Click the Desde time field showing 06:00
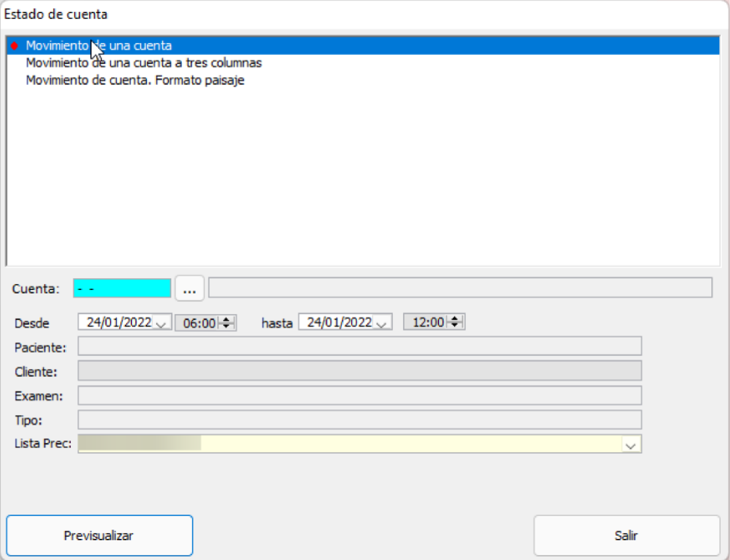The height and width of the screenshot is (560, 730). [x=199, y=323]
